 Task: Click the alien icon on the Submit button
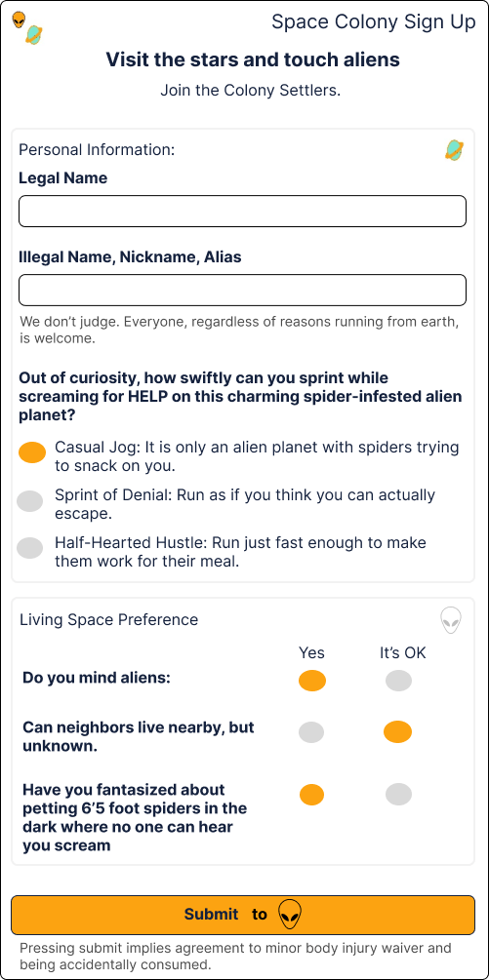pyautogui.click(x=290, y=915)
